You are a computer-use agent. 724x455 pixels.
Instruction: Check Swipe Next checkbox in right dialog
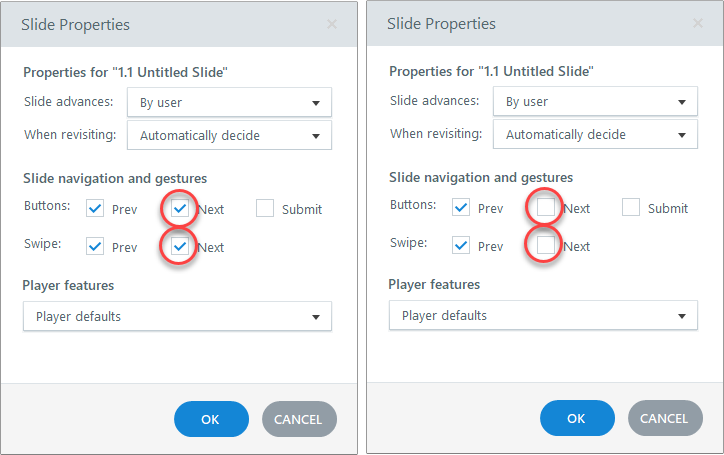click(x=546, y=245)
